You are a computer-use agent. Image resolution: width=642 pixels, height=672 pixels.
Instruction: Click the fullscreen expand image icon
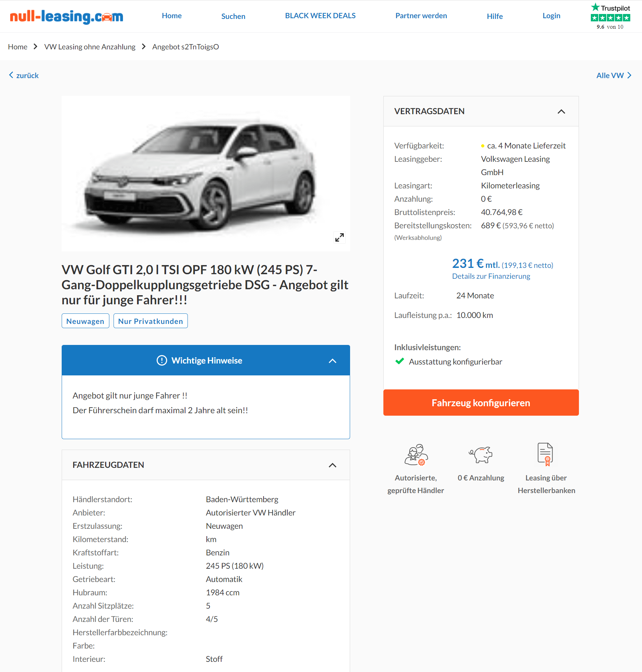(339, 237)
